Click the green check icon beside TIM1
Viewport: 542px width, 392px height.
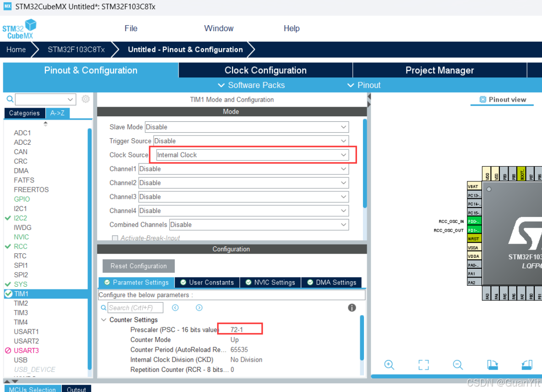pyautogui.click(x=9, y=294)
